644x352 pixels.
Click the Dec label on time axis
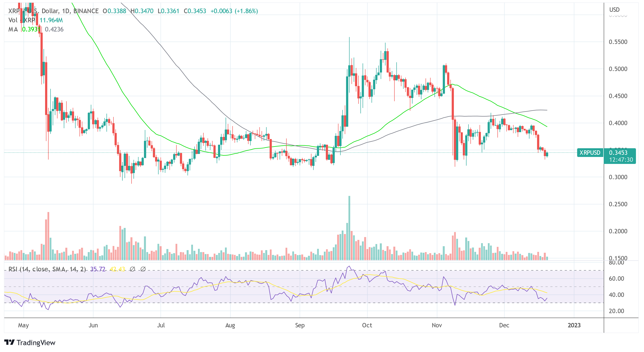point(504,325)
